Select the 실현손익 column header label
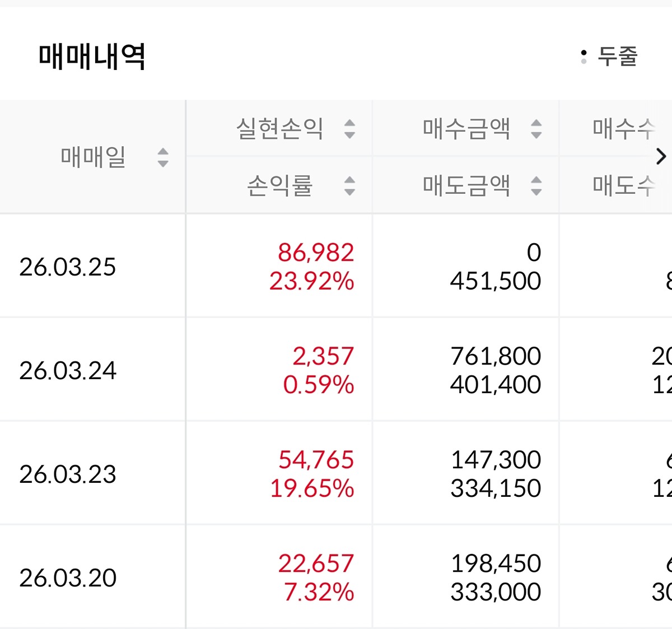The image size is (672, 629). click(279, 129)
